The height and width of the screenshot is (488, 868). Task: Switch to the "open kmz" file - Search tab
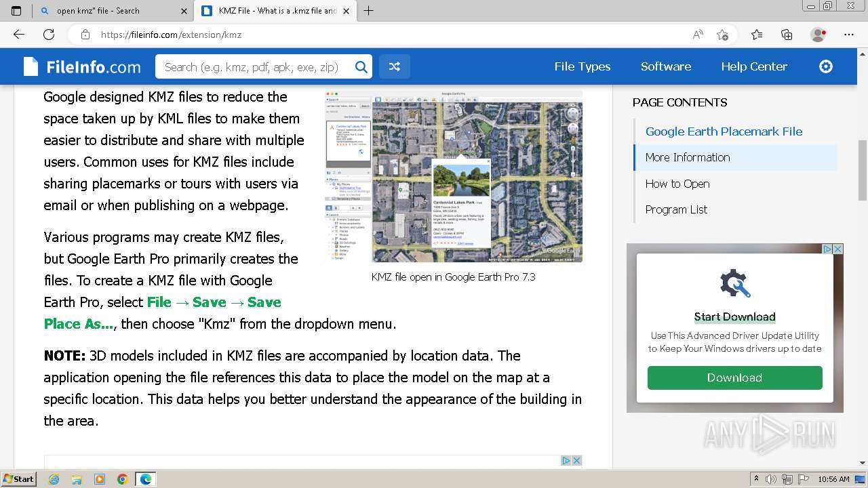[113, 11]
